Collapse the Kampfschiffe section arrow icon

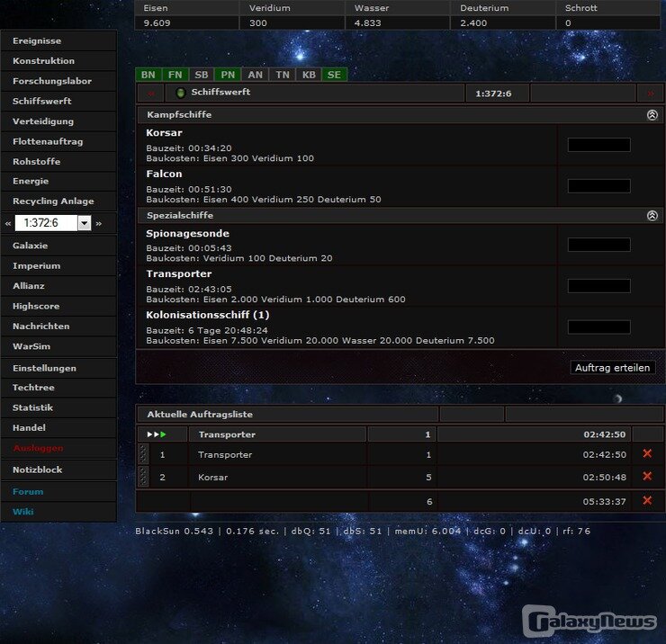(652, 115)
